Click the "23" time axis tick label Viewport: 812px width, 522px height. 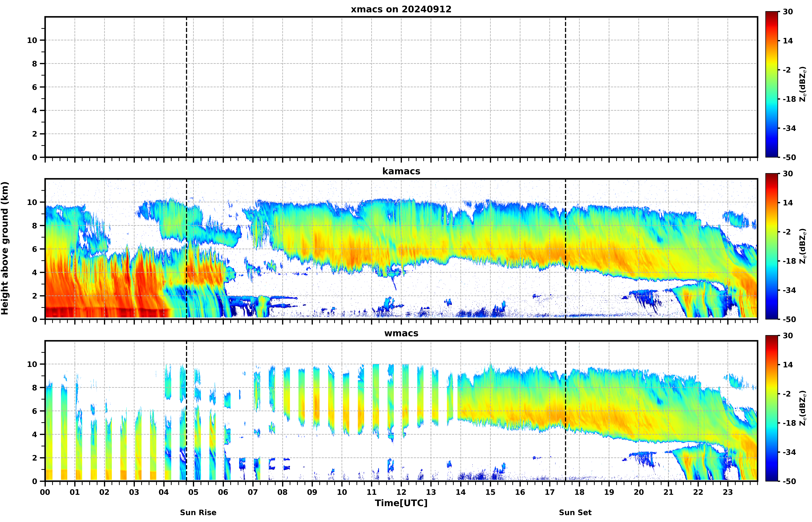point(728,492)
